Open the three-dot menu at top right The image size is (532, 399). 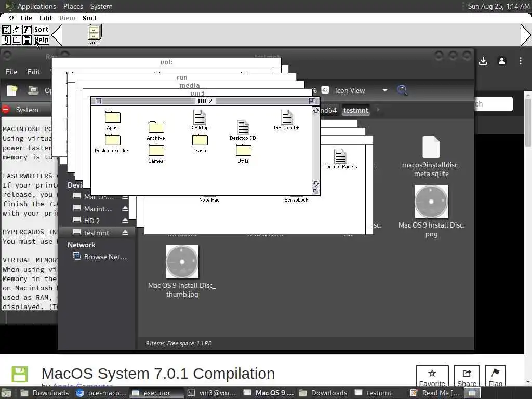(521, 61)
